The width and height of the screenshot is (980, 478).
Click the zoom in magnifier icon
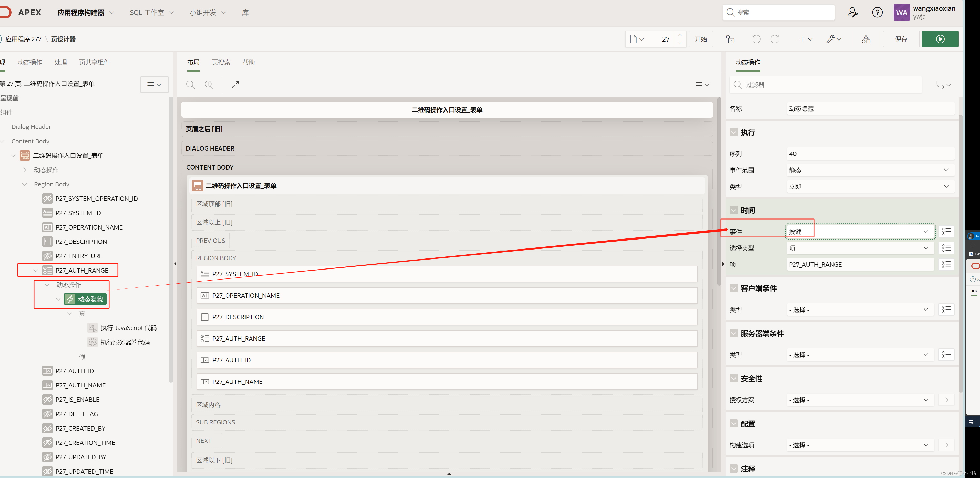coord(209,84)
